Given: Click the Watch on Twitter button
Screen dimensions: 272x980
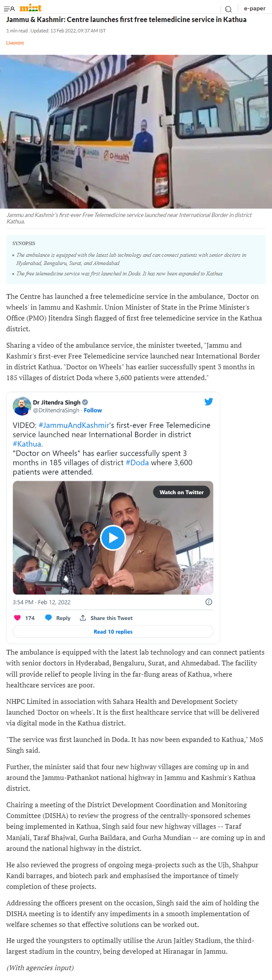Looking at the screenshot, I should (x=181, y=492).
